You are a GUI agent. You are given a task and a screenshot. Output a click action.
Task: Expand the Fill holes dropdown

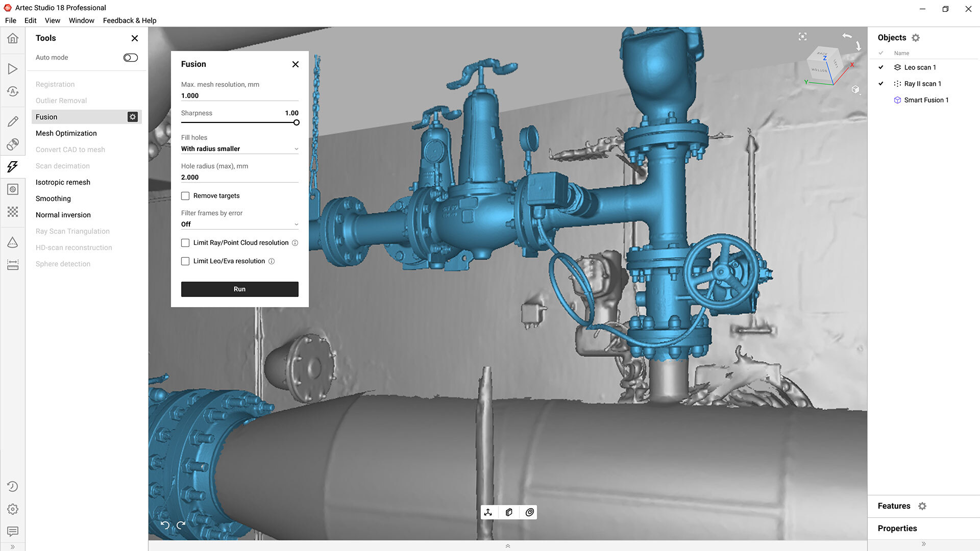[239, 149]
